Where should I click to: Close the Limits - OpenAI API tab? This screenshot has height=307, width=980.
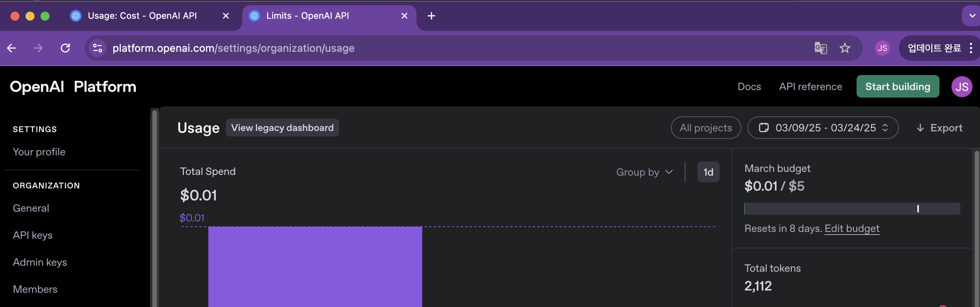coord(404,16)
